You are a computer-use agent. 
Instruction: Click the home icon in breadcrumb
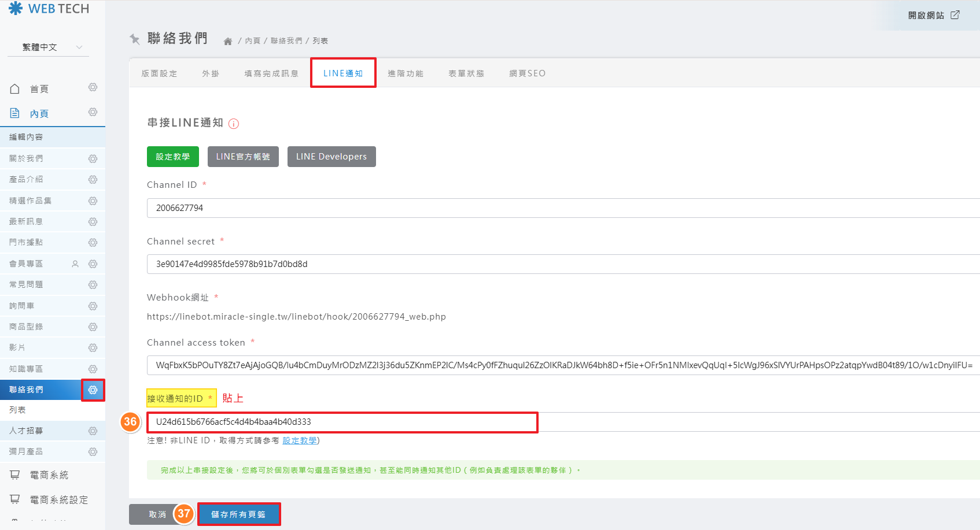228,41
